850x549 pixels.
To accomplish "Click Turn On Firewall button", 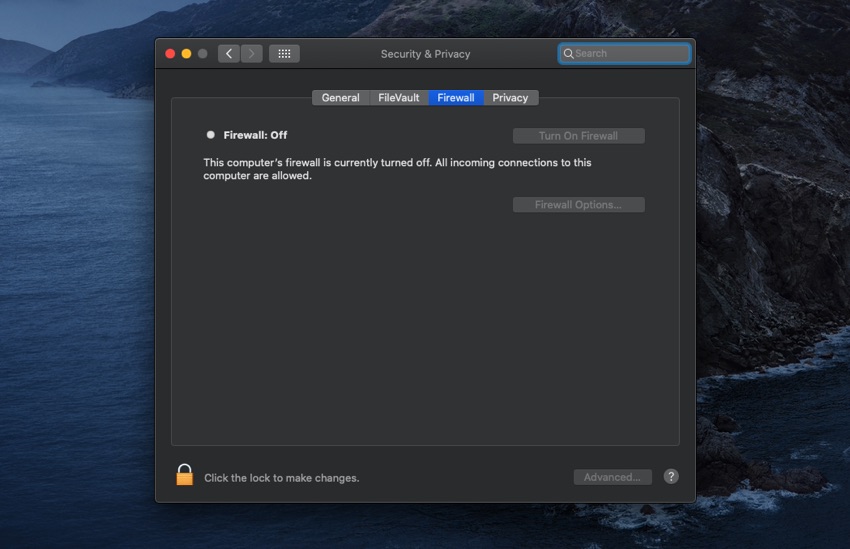I will tap(578, 136).
